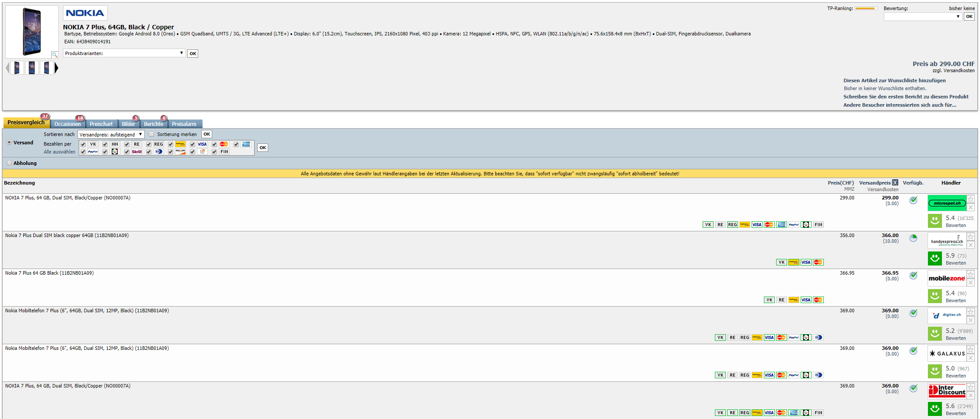Image resolution: width=980 pixels, height=419 pixels.
Task: Click Bewerten under the microspot.ch rating
Action: pos(955,226)
